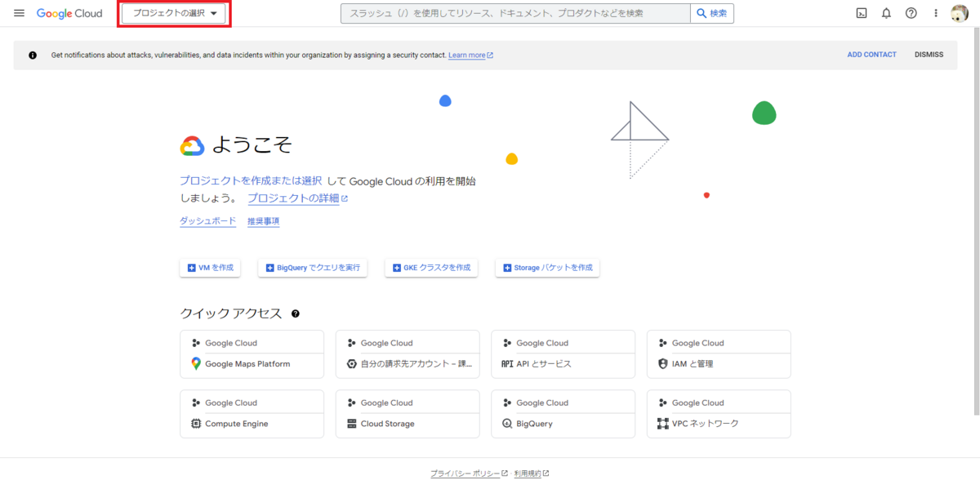This screenshot has width=980, height=489.
Task: Open the API とサービス card
Action: click(563, 354)
